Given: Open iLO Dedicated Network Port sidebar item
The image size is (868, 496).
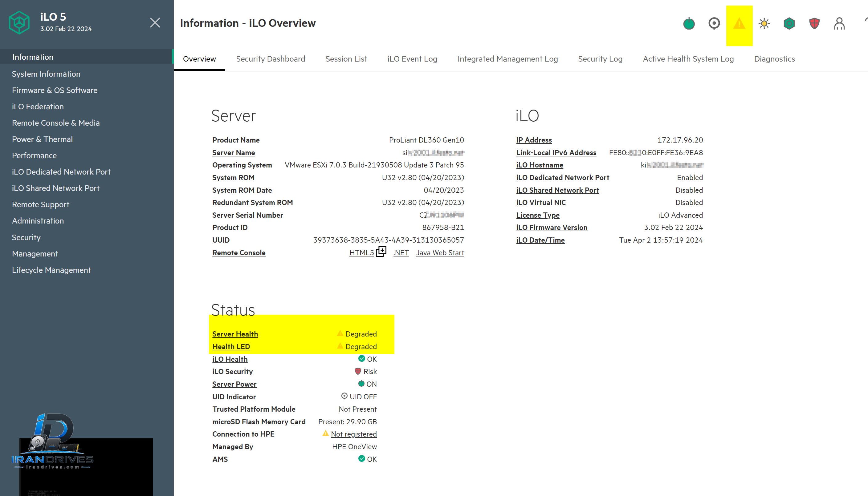Looking at the screenshot, I should [x=61, y=172].
